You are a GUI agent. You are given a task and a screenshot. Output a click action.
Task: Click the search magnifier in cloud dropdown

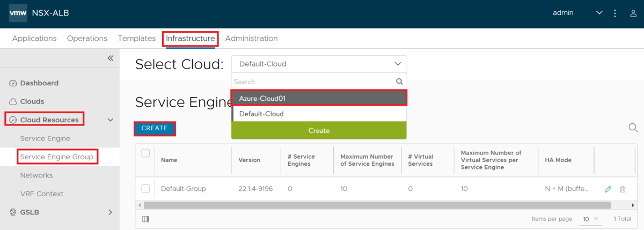point(399,82)
